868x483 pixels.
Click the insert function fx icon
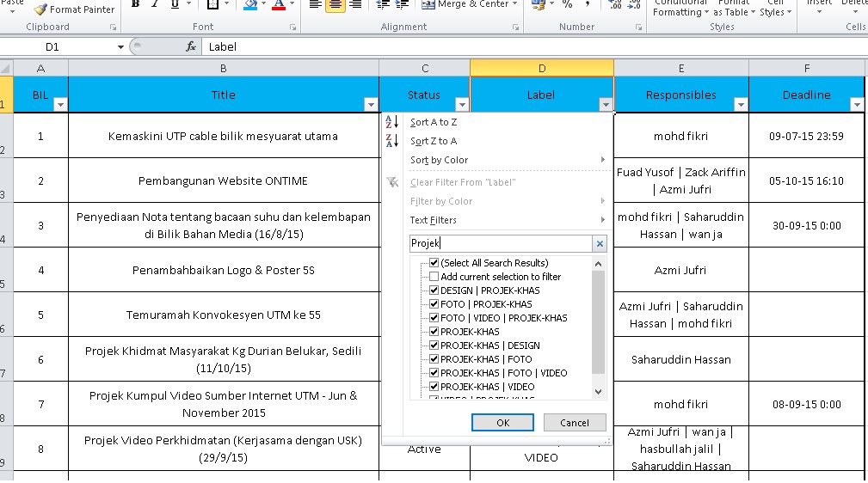191,47
